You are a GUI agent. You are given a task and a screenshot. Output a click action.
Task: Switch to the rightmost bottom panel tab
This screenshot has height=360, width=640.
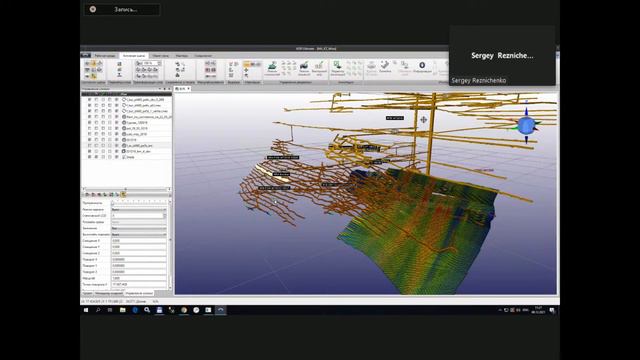tap(139, 293)
